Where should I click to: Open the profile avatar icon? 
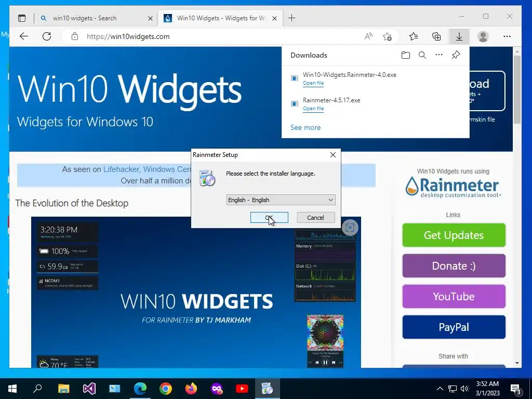[x=483, y=36]
